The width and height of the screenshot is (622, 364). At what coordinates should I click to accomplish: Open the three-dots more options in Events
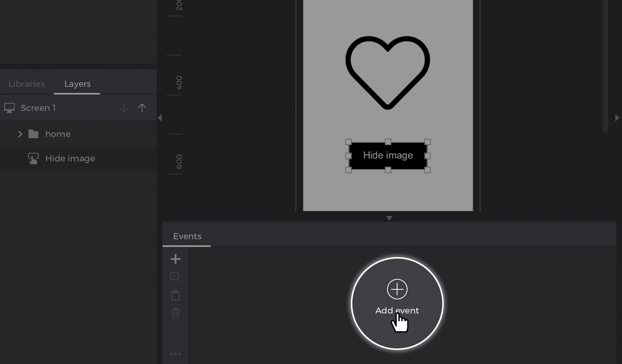point(175,354)
